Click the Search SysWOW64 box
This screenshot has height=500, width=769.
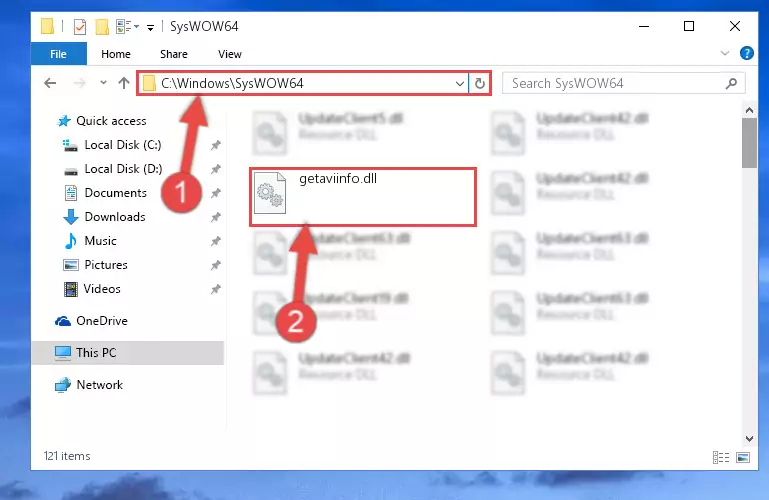624,83
